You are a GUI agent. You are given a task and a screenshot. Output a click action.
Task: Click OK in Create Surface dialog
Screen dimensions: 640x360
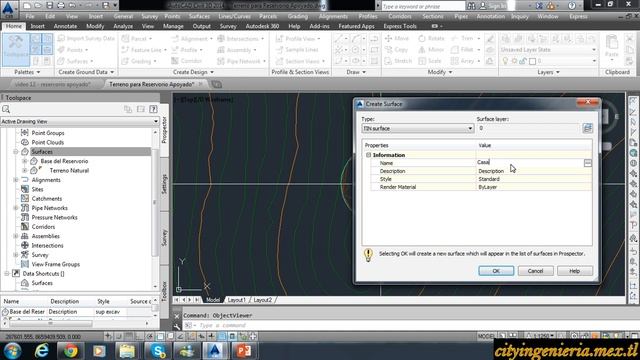[496, 271]
